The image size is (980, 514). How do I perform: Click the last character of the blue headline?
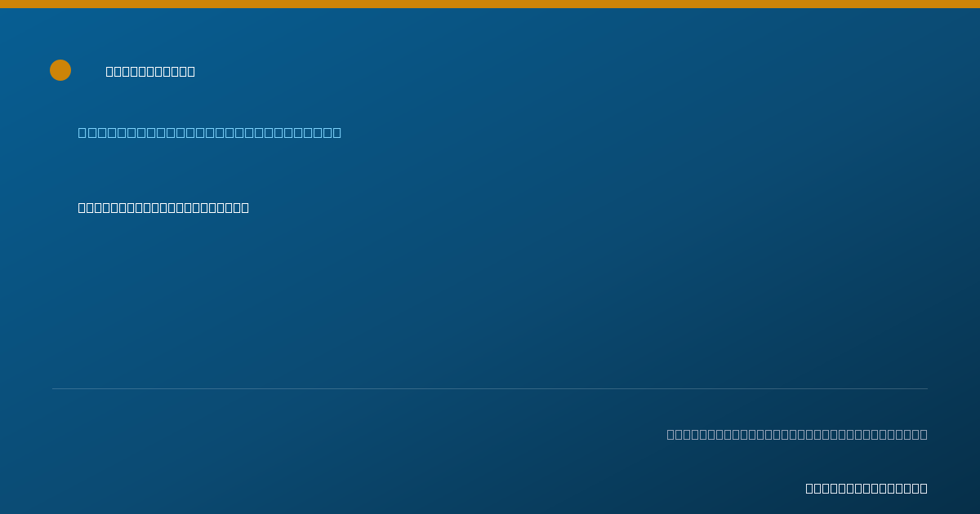click(x=336, y=132)
